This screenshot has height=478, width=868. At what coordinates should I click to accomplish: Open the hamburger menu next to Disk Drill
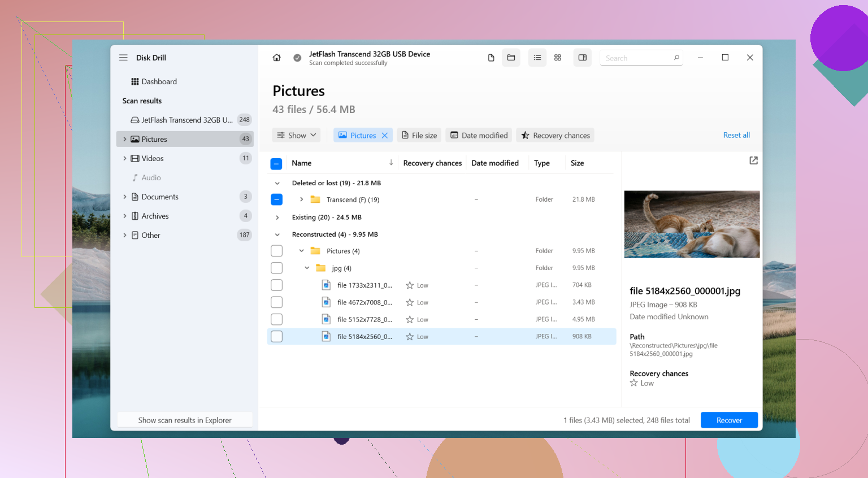tap(123, 58)
